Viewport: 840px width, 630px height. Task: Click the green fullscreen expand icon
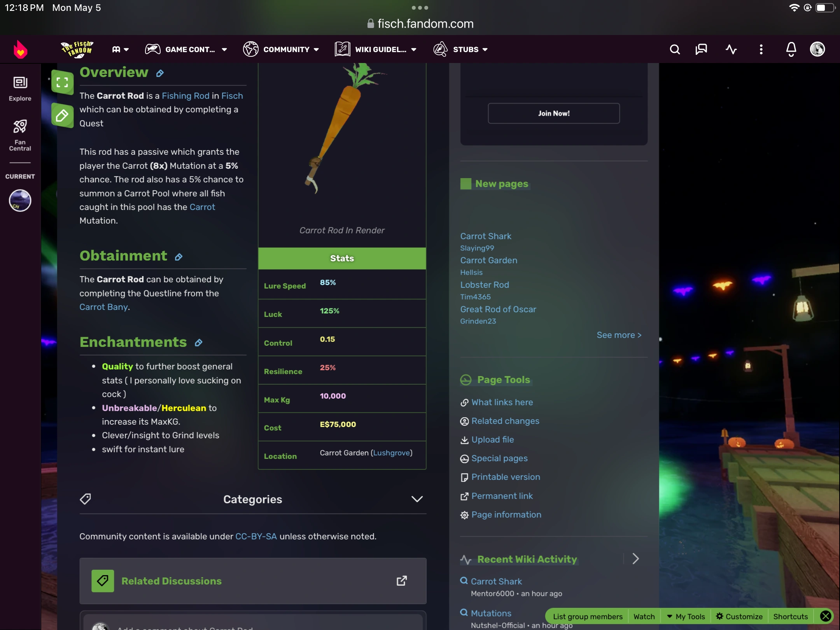(x=62, y=82)
